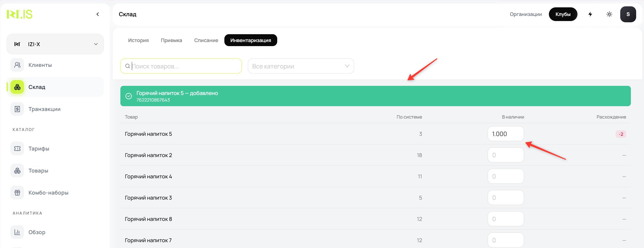Click the Горячий напиток 3 product name
Screen dimensions: 644x248
coord(148,198)
